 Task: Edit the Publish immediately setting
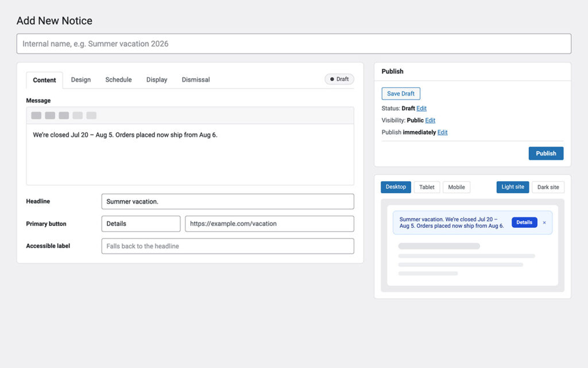pyautogui.click(x=443, y=133)
